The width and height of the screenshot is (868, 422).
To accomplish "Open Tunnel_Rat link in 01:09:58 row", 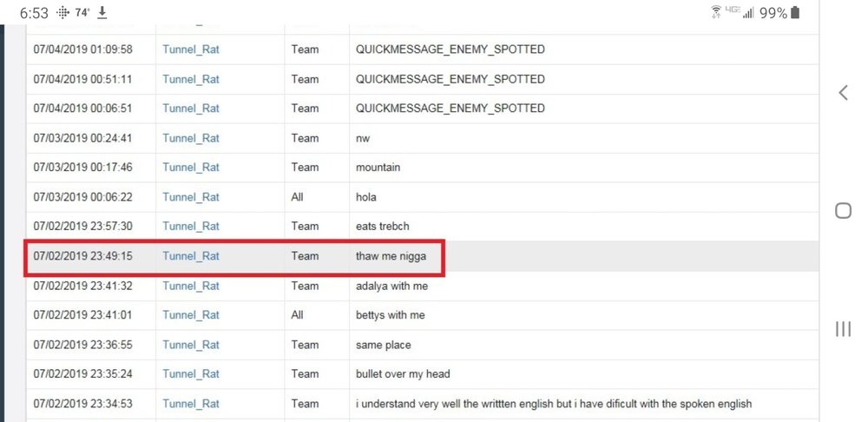I will point(191,49).
